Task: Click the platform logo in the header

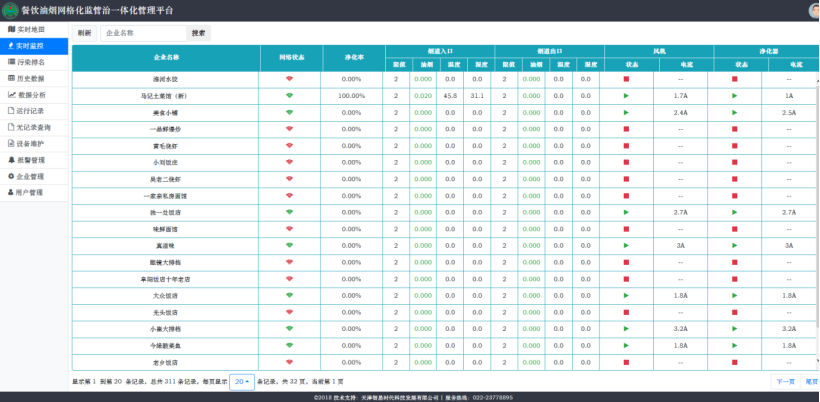Action: click(x=10, y=10)
